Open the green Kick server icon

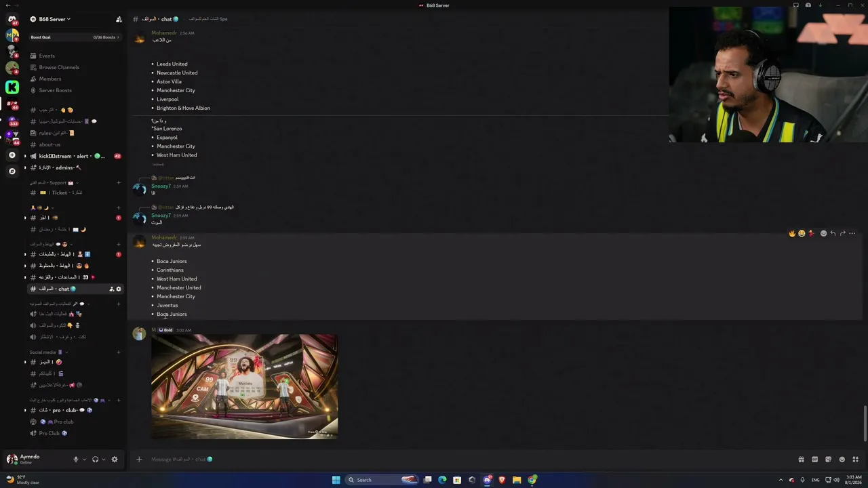tap(12, 87)
